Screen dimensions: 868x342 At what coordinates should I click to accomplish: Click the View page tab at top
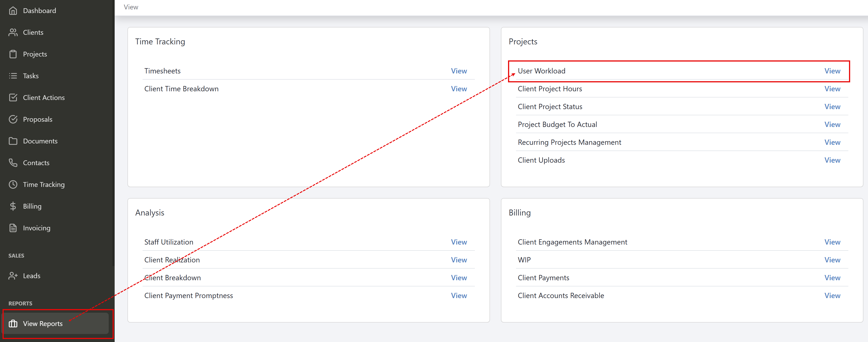(x=131, y=7)
